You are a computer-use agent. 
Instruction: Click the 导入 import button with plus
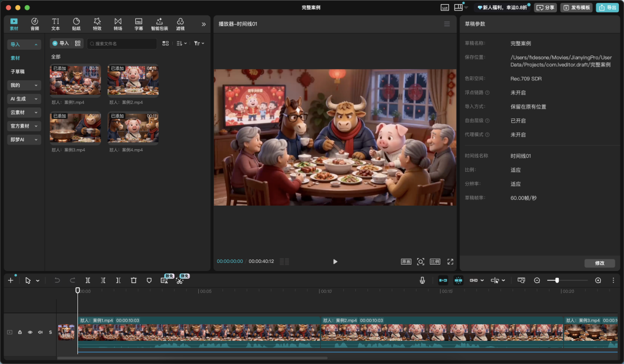click(61, 43)
